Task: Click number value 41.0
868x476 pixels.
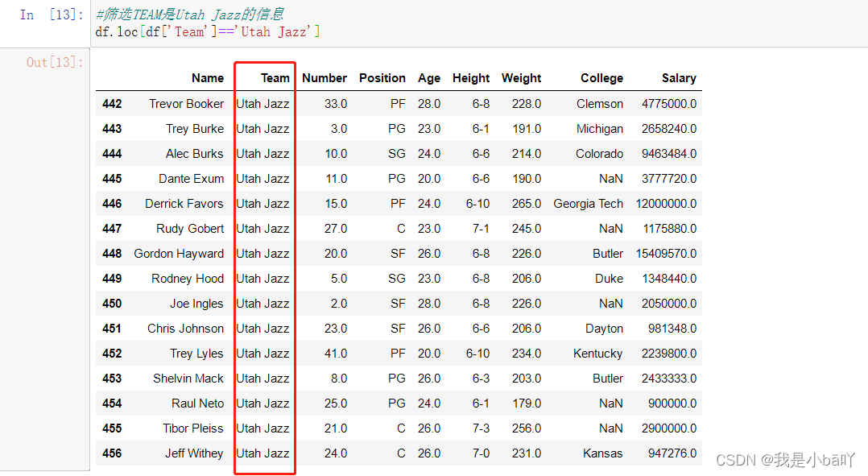Action: point(336,353)
